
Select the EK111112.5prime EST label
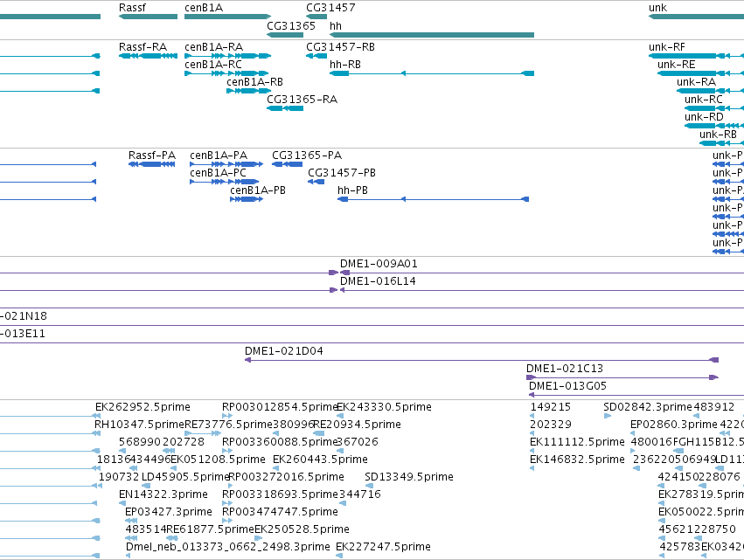point(577,442)
